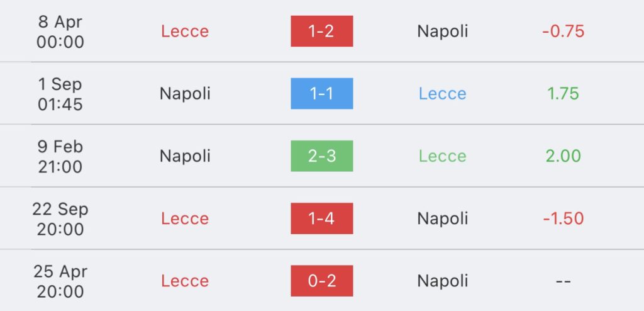
Task: Open Napoli in the 22 Sep match
Action: 442,218
